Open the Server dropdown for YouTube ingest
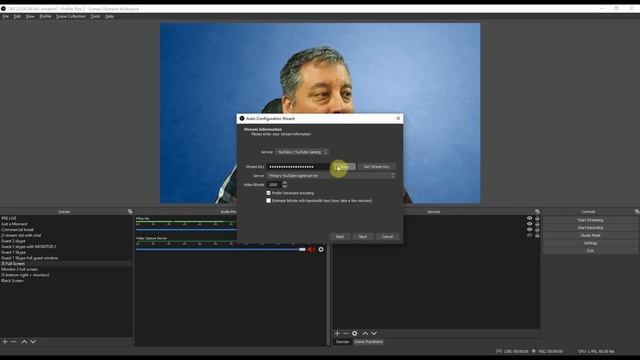640x360 pixels. pos(331,176)
